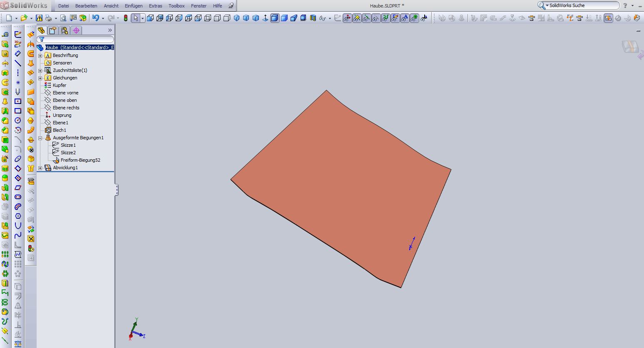Image resolution: width=644 pixels, height=348 pixels.
Task: Open the Datei menu
Action: click(x=64, y=6)
